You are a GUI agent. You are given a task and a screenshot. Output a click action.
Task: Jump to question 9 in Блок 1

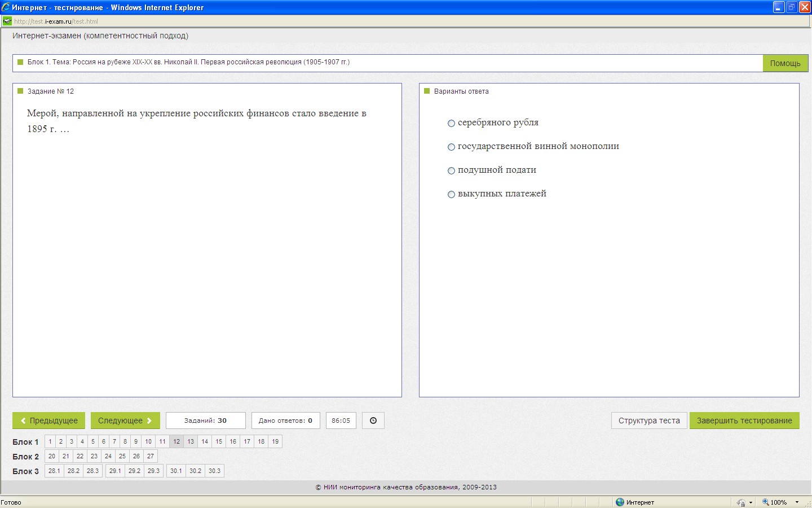[136, 441]
